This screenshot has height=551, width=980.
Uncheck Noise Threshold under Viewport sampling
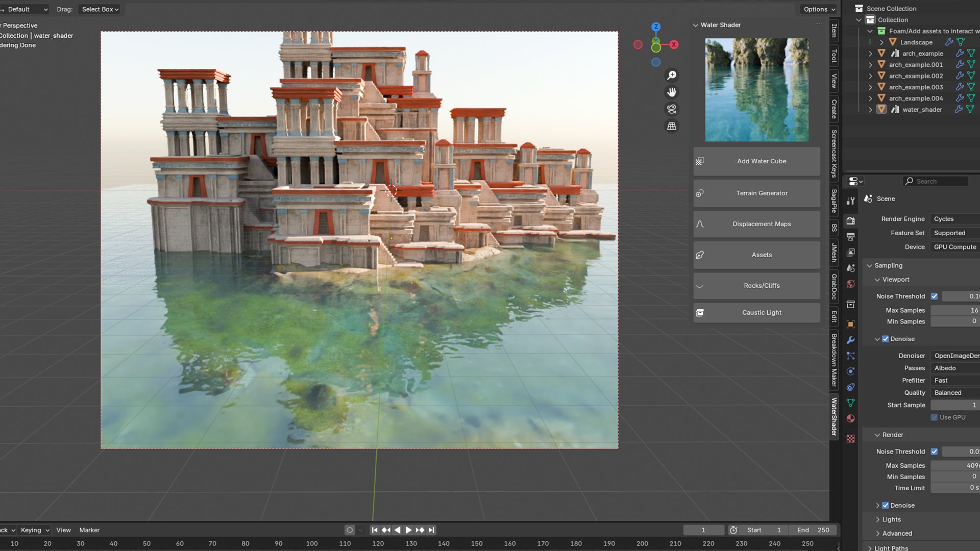click(935, 296)
